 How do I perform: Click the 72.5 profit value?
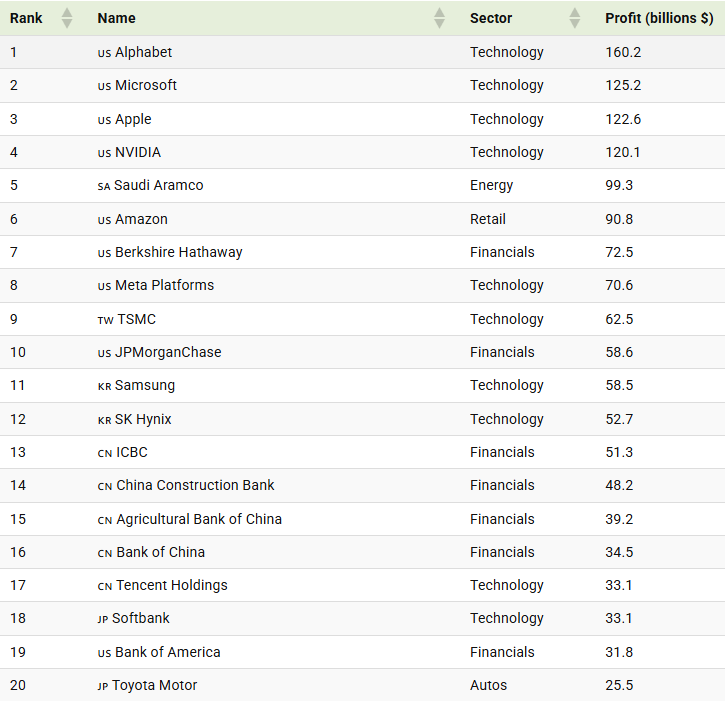point(619,252)
